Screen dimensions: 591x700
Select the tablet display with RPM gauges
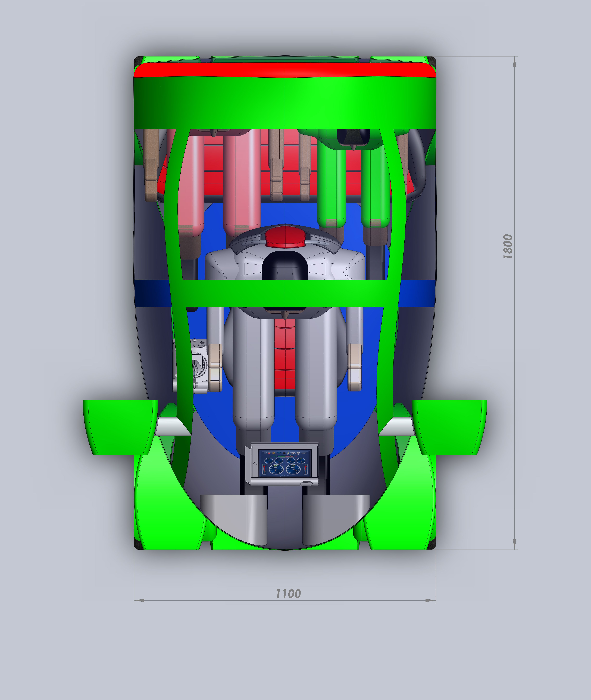285,463
